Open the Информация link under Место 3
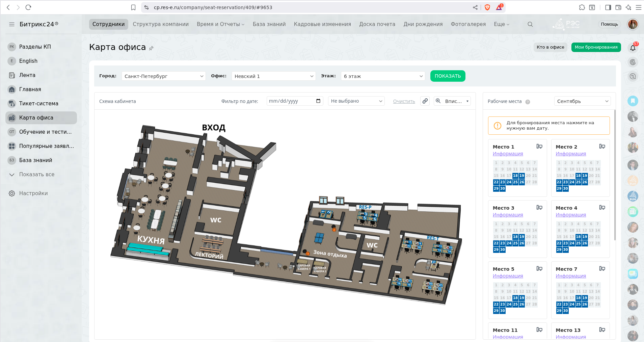644x342 pixels. [x=508, y=215]
